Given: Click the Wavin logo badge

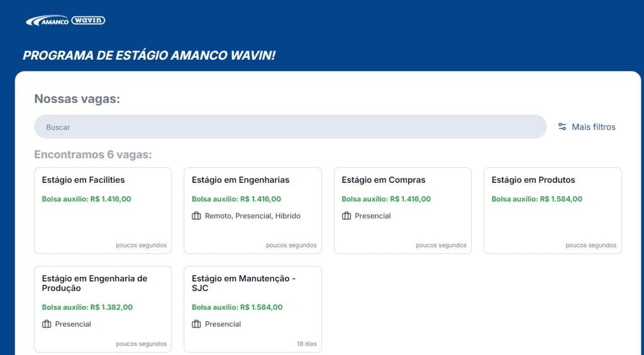Looking at the screenshot, I should coord(88,20).
